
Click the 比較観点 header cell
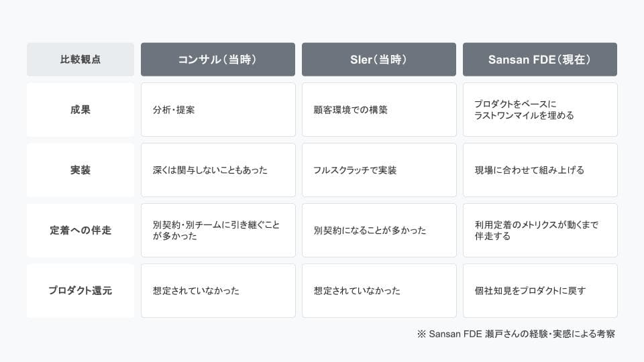80,60
